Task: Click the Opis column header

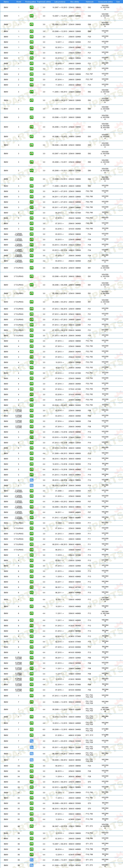Action: pyautogui.click(x=118, y=2)
